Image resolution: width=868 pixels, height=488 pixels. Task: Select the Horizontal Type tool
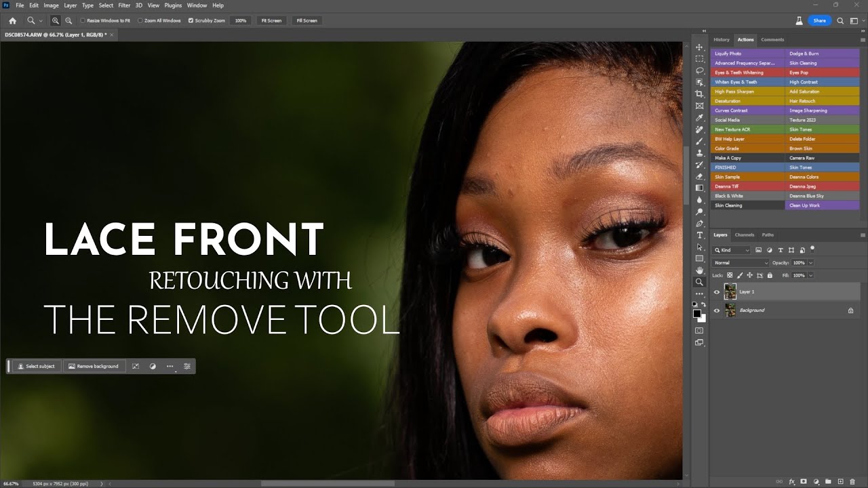pyautogui.click(x=699, y=235)
